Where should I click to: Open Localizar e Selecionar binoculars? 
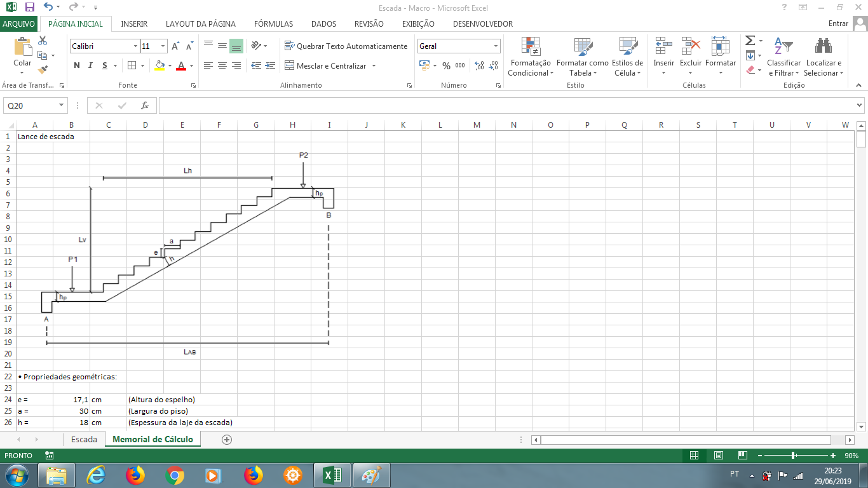pos(824,57)
